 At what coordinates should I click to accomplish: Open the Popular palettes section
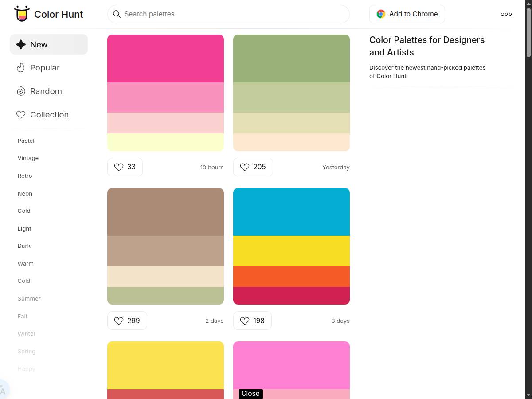(45, 67)
